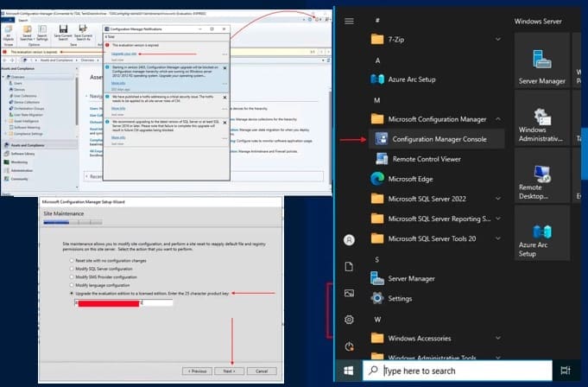Screen dimensions: 588x387
Task: Open Saved Searches dropdown in ribbon
Action: (x=27, y=32)
